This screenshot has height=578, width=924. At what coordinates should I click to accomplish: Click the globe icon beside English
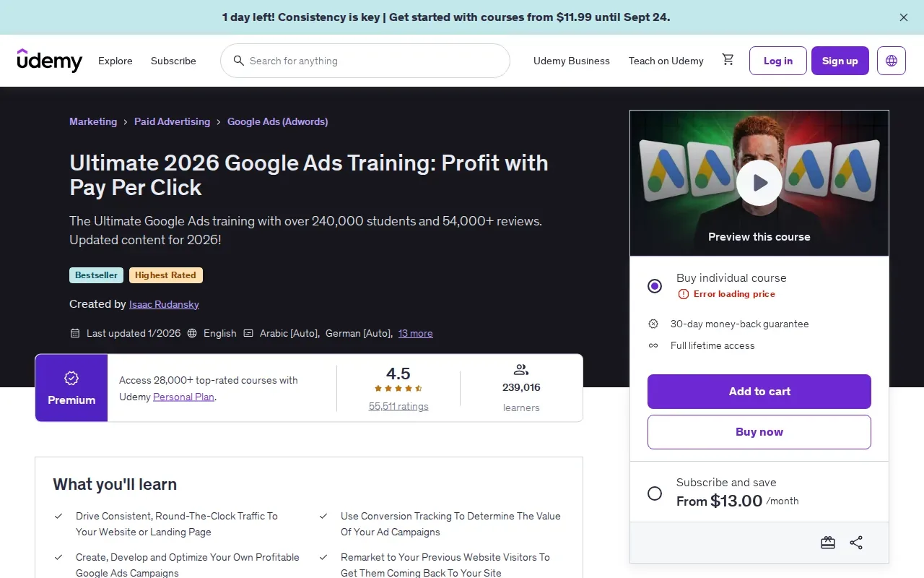coord(192,333)
